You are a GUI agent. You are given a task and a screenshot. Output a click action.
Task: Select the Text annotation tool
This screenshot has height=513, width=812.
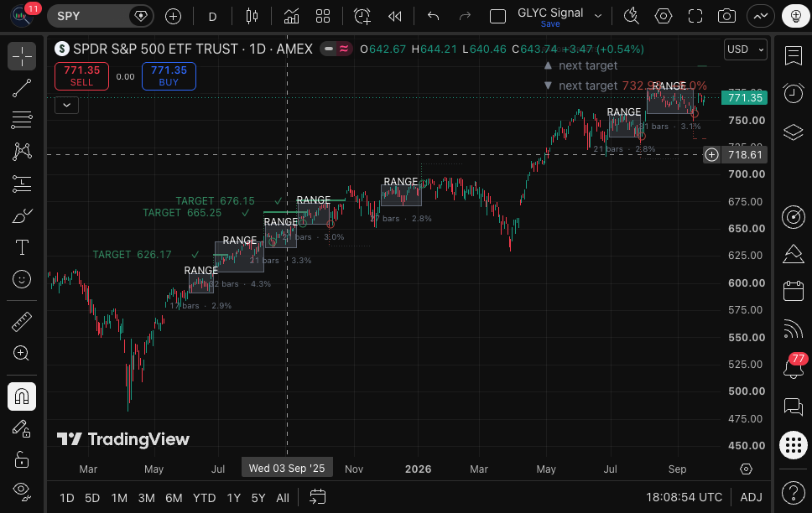[22, 247]
